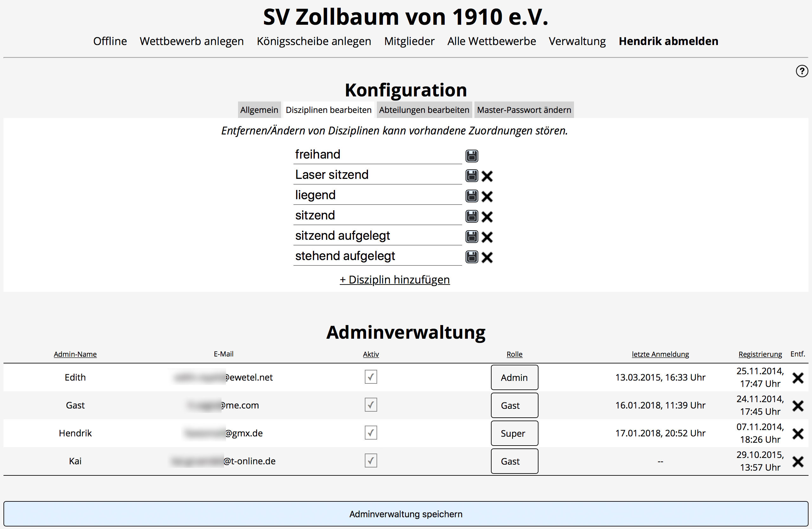812x529 pixels.
Task: Save the freihand discipline with the floppy disk icon
Action: 472,156
